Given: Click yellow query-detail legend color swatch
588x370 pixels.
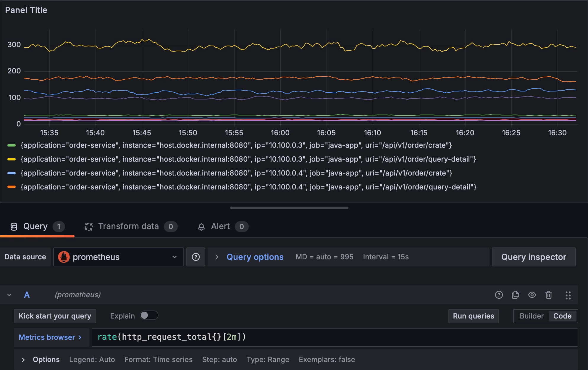Looking at the screenshot, I should [12, 159].
